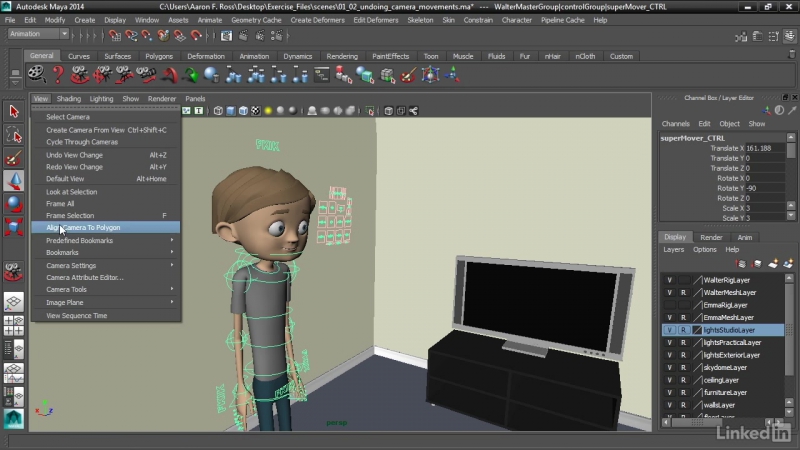
Task: Choose Undo View Change menu item
Action: pyautogui.click(x=106, y=155)
